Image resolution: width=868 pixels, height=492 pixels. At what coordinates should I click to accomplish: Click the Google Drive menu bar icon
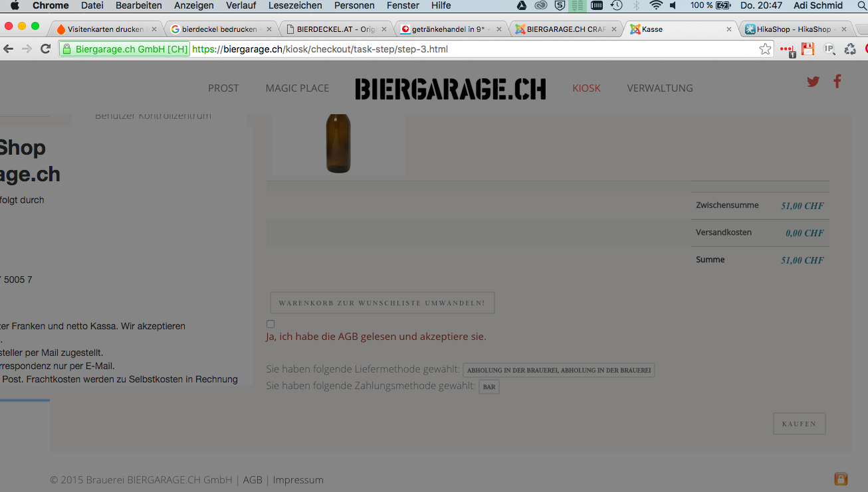[522, 6]
